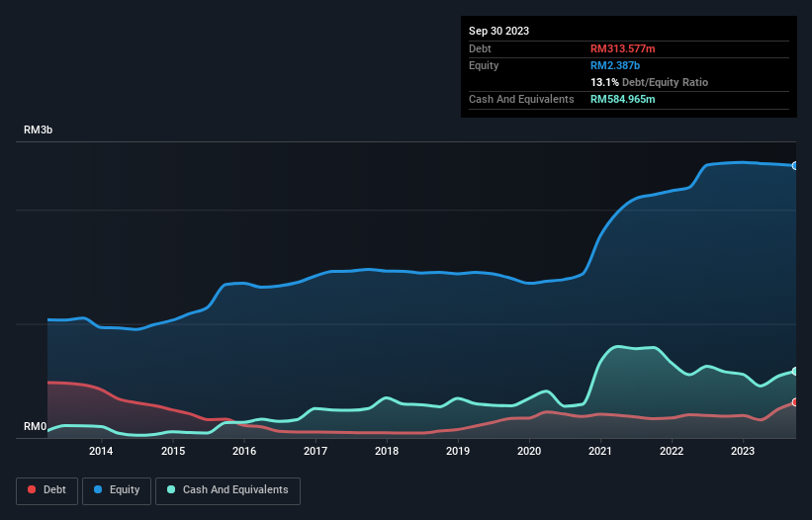Click the RM2.387b equity value
812x520 pixels.
tap(615, 65)
